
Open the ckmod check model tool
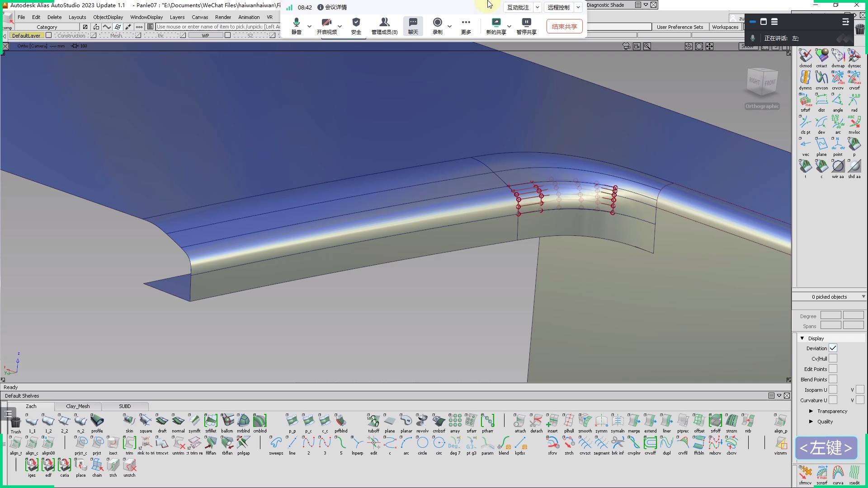(x=805, y=56)
